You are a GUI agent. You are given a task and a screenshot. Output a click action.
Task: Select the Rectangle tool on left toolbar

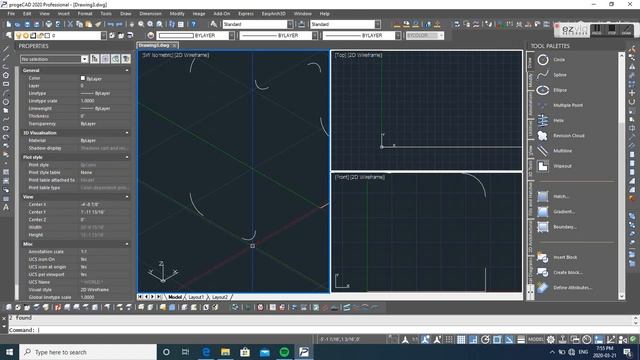[6, 84]
